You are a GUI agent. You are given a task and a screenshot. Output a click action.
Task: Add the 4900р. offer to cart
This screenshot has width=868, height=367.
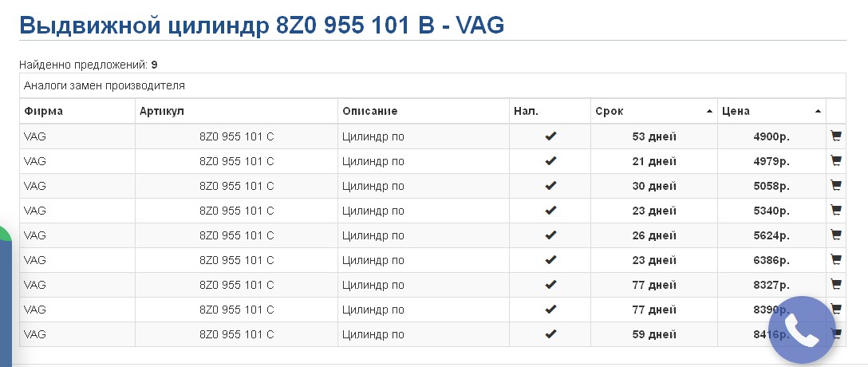pos(836,136)
